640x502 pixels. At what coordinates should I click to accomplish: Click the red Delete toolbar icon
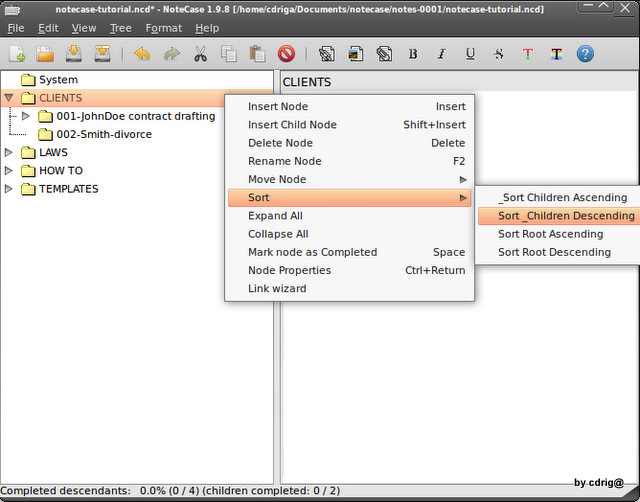click(x=286, y=54)
